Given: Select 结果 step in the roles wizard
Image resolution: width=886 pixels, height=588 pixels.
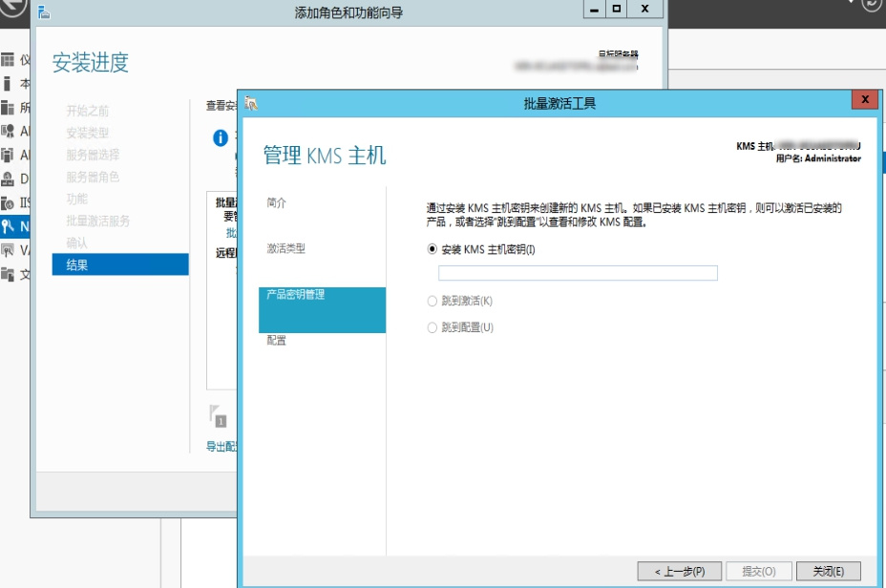Looking at the screenshot, I should click(x=120, y=264).
